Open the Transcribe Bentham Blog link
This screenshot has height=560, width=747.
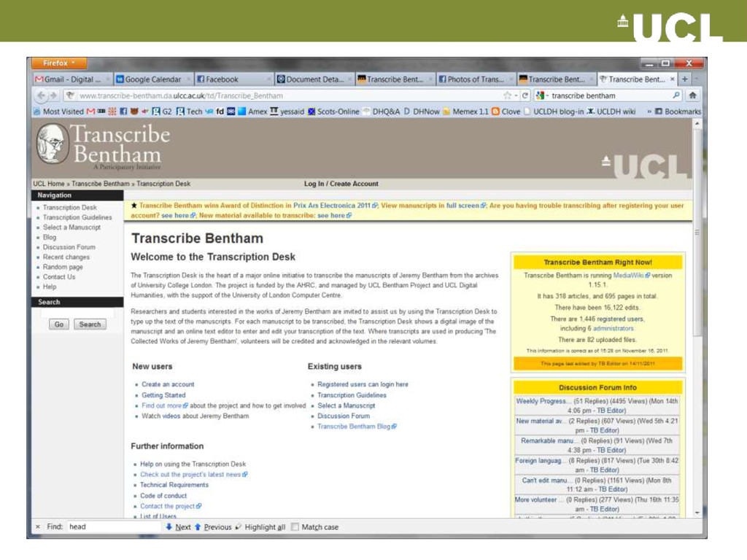357,427
